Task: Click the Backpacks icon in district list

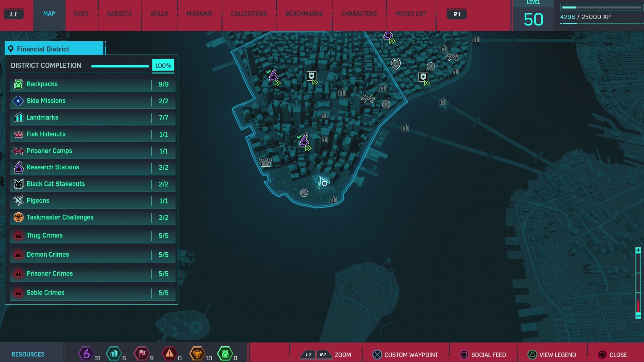Action: pos(18,84)
